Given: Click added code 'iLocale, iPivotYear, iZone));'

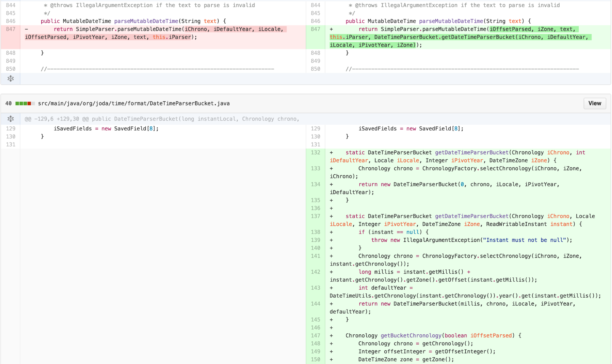Looking at the screenshot, I should (376, 45).
